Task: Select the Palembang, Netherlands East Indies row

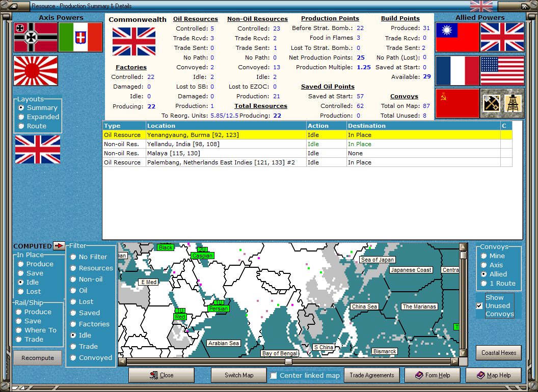Action: coord(307,162)
